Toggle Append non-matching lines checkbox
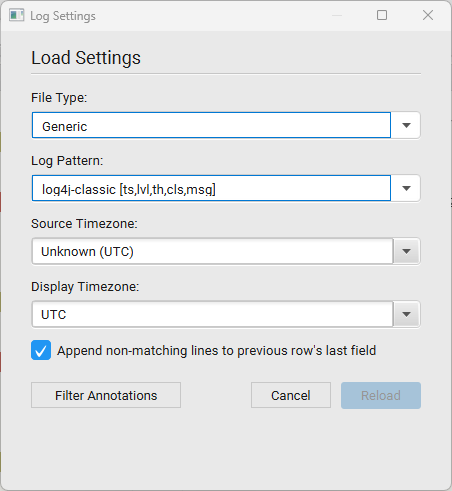The height and width of the screenshot is (491, 452). (x=41, y=350)
